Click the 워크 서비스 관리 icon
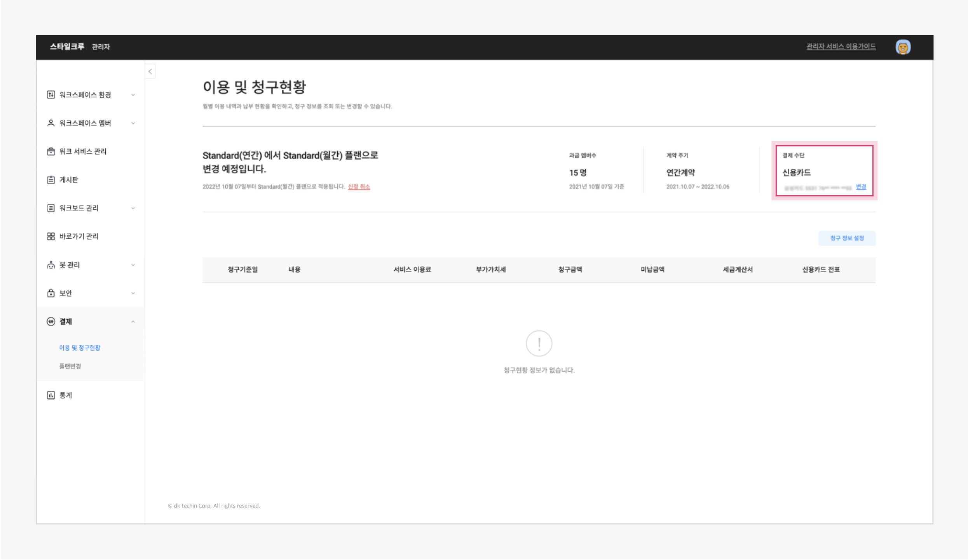The image size is (968, 560). tap(51, 151)
